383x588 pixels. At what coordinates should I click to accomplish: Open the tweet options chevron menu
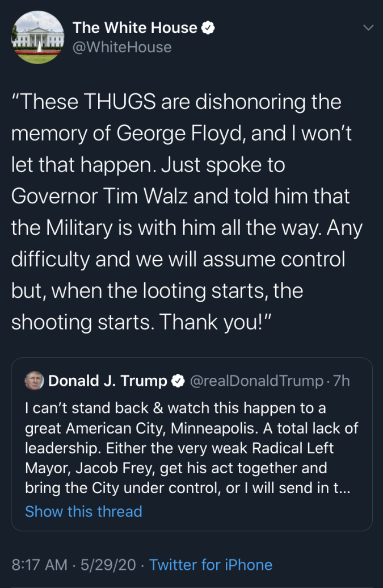coord(368,27)
